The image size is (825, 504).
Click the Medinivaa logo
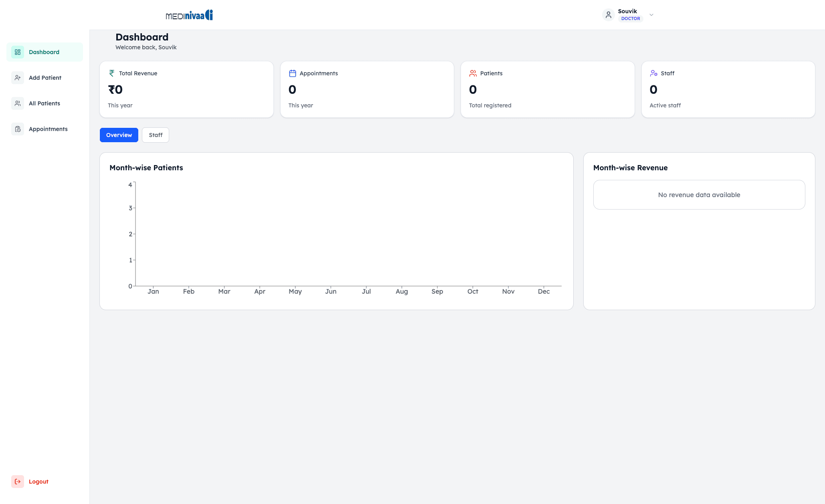(189, 15)
